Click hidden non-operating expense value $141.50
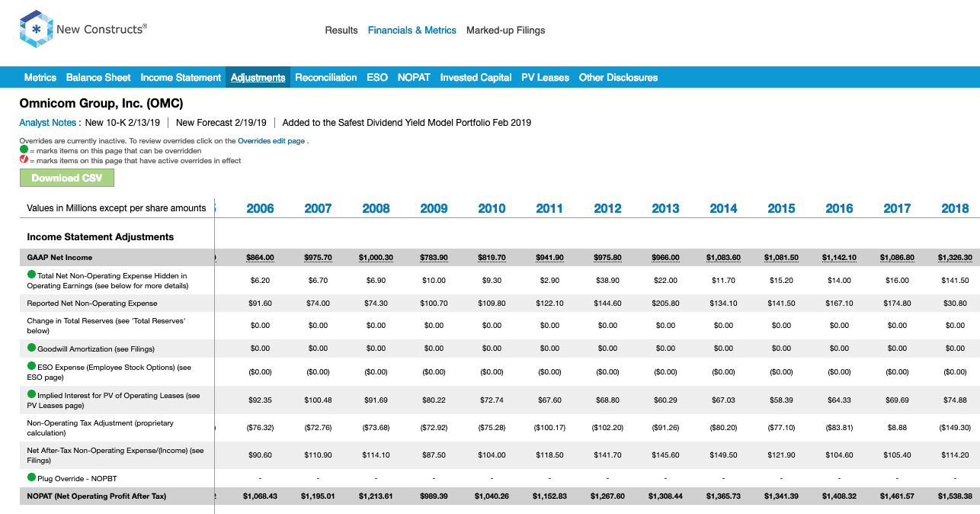The width and height of the screenshot is (980, 514). (x=956, y=281)
